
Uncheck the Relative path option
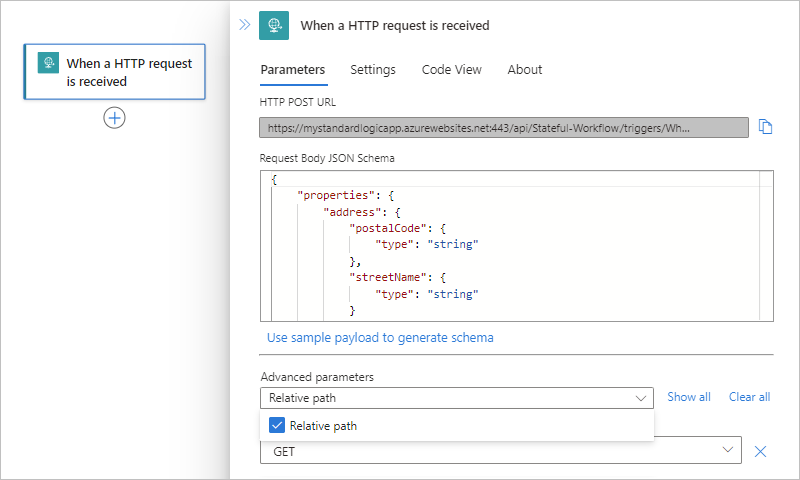[x=278, y=425]
